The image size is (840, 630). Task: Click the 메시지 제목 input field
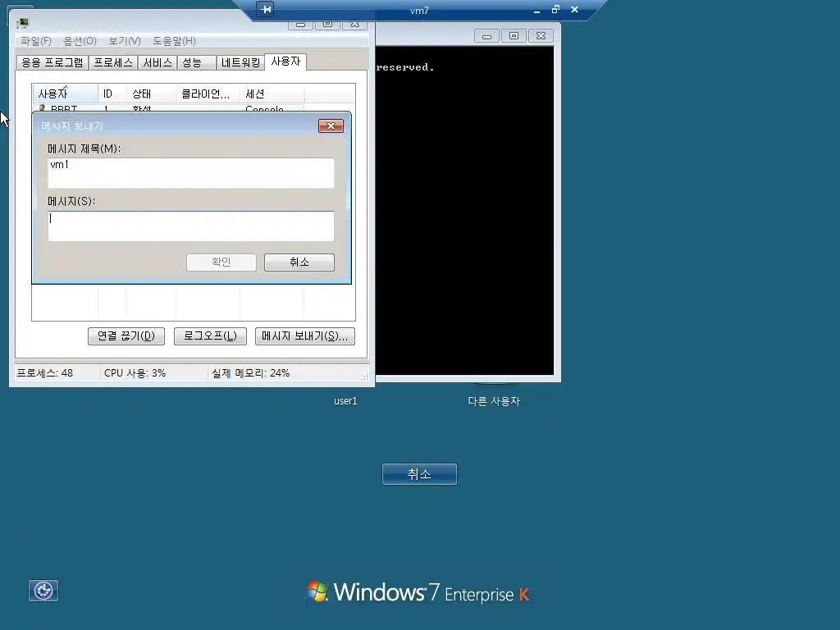190,173
